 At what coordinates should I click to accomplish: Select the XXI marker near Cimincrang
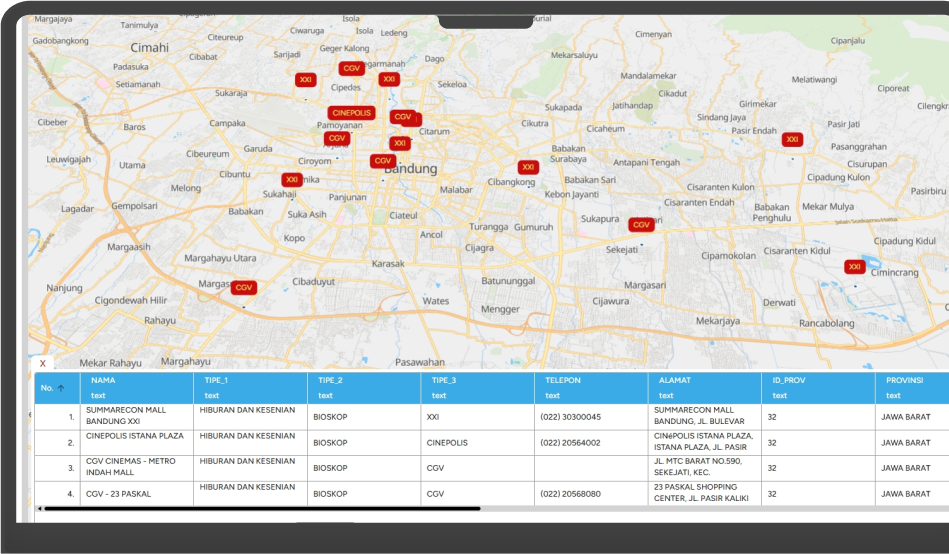pos(854,267)
